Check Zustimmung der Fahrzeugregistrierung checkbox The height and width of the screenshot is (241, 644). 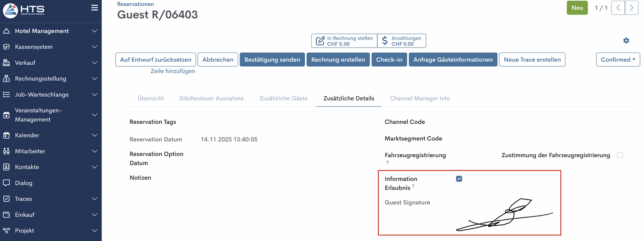620,155
